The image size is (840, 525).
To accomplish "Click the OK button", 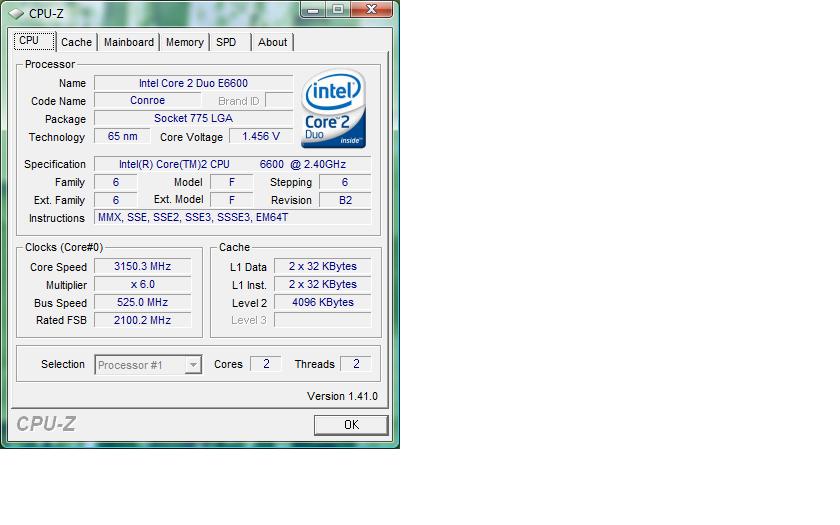I will (351, 425).
